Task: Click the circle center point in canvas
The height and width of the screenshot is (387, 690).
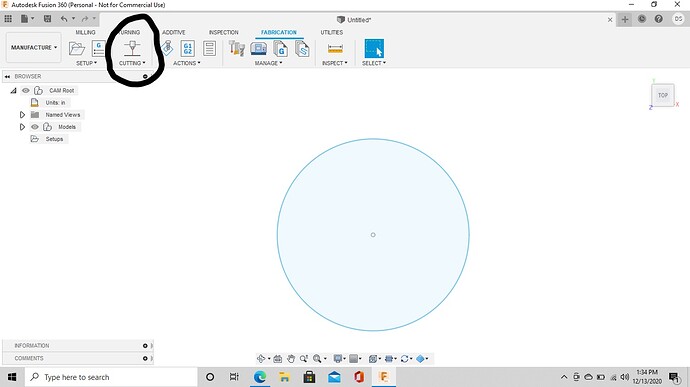Action: pos(373,235)
